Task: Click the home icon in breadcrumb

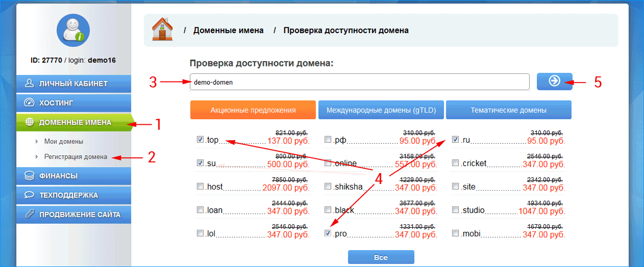Action: [162, 30]
